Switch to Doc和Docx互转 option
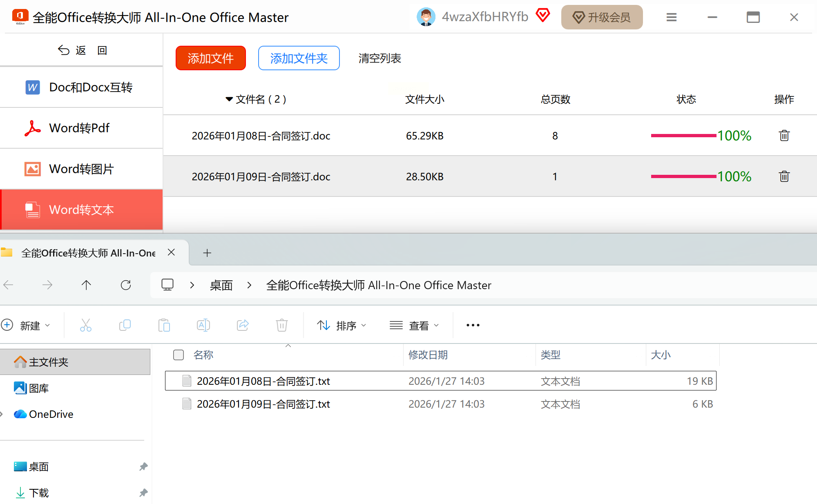Screen dimensions: 817x504 coord(90,87)
